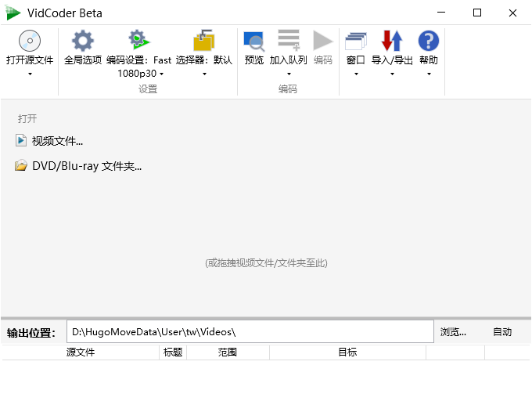Image resolution: width=532 pixels, height=394 pixels.
Task: Open the 视频文件... link
Action: (57, 141)
